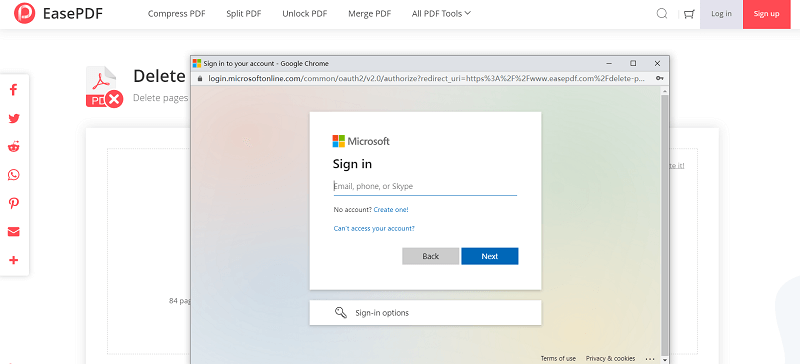Screen dimensions: 800x364
Task: Click the key icon in address bar
Action: (660, 79)
